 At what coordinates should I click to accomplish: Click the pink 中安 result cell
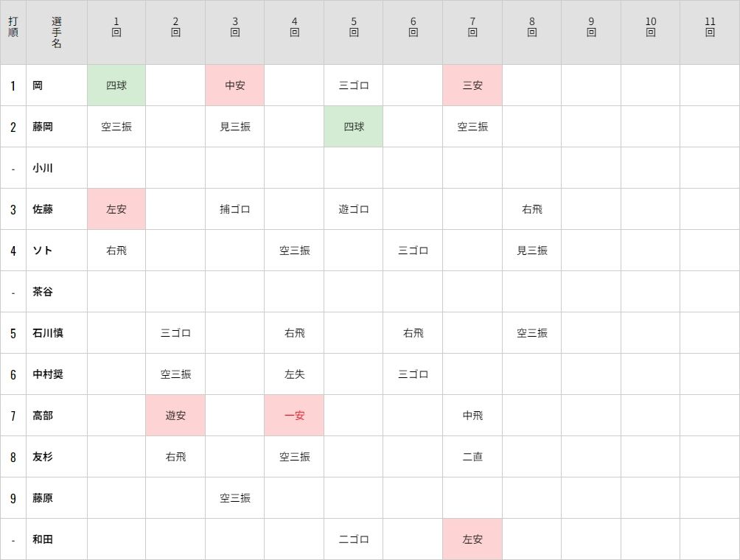click(235, 85)
